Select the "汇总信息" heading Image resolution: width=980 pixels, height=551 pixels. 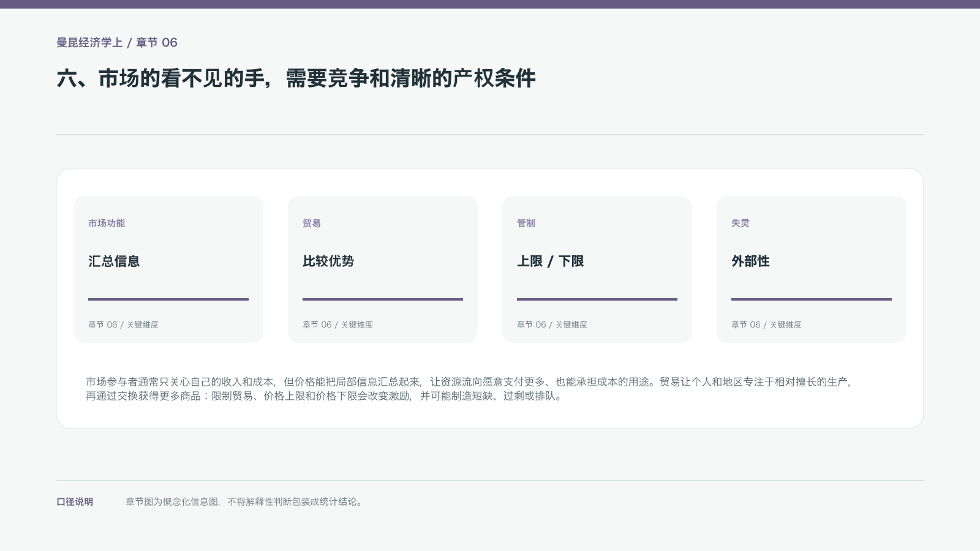pyautogui.click(x=114, y=261)
